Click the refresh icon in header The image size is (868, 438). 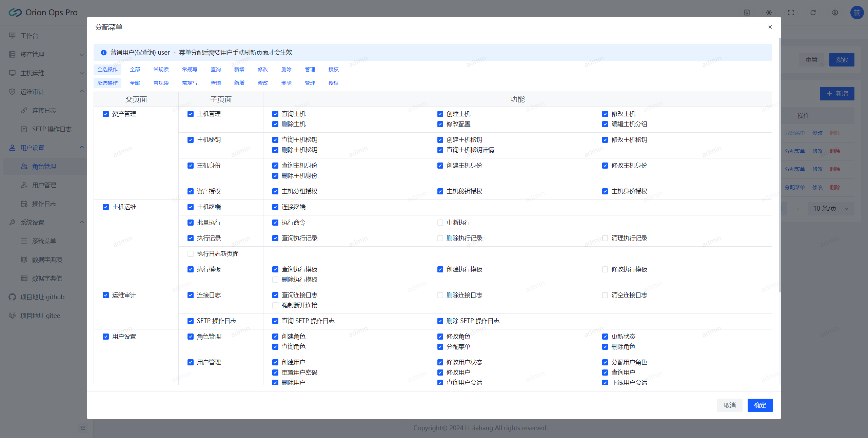pyautogui.click(x=813, y=13)
